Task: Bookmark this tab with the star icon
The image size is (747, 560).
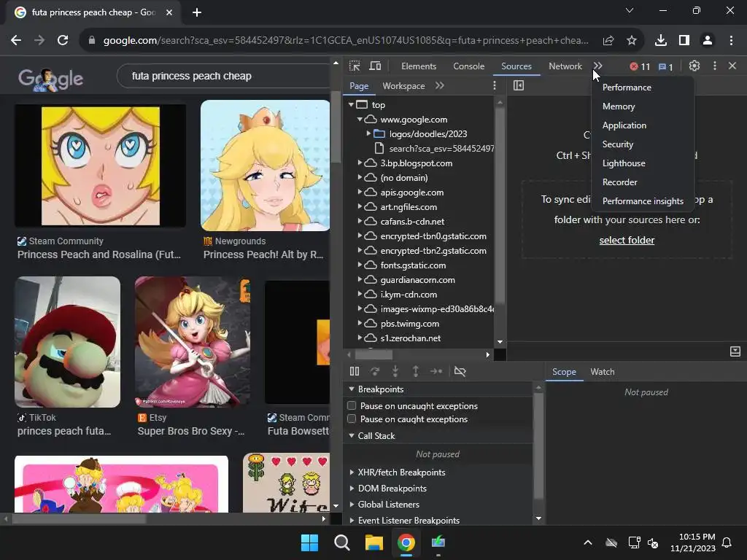Action: coord(632,41)
